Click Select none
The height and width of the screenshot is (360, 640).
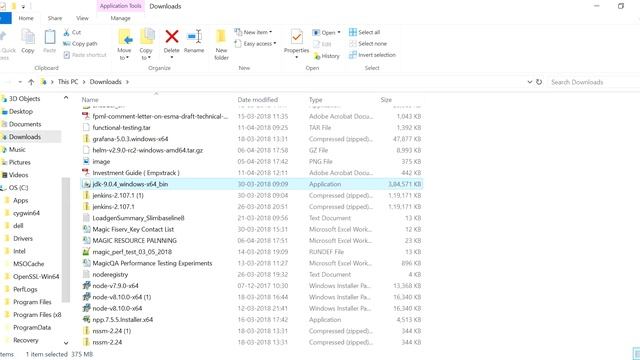[x=368, y=43]
